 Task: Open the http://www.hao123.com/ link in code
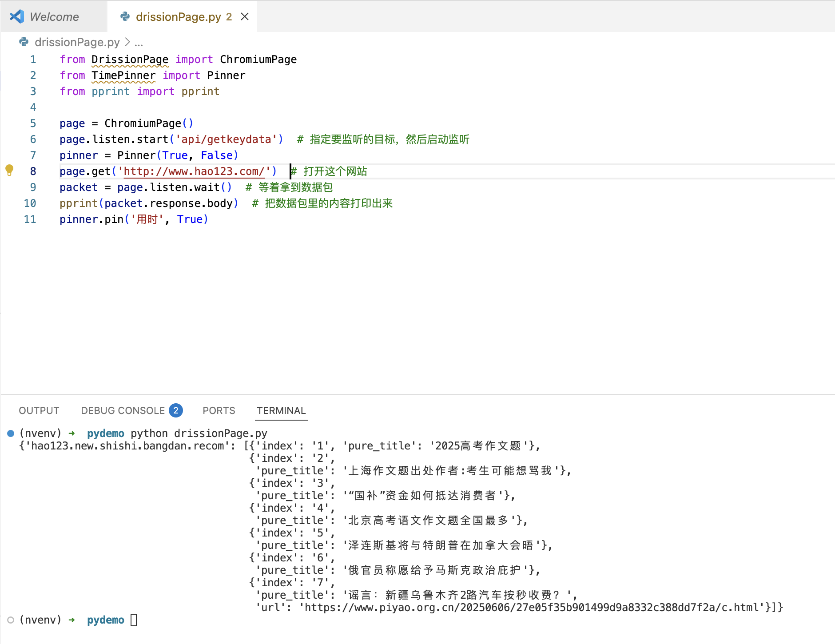[x=194, y=171]
